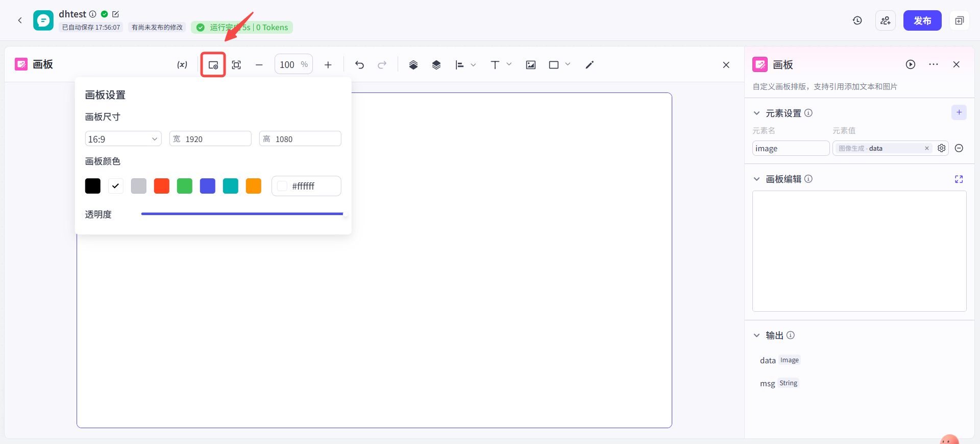Collapse the 画板编辑 section
Image resolution: width=980 pixels, height=444 pixels.
[757, 179]
